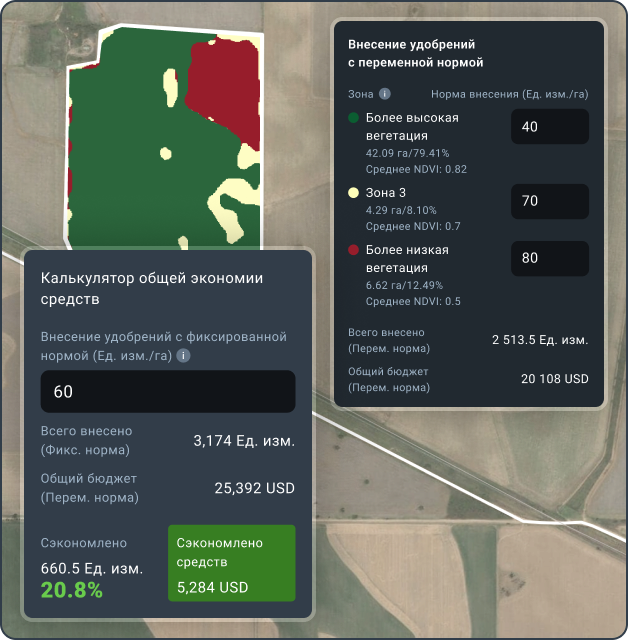Edit rate field showing 40
Viewport: 628px width, 640px height.
pyautogui.click(x=550, y=127)
